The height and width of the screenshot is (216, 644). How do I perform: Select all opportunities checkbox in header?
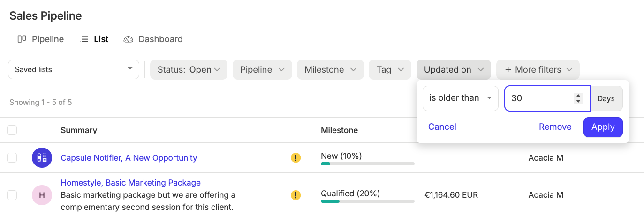(x=12, y=130)
